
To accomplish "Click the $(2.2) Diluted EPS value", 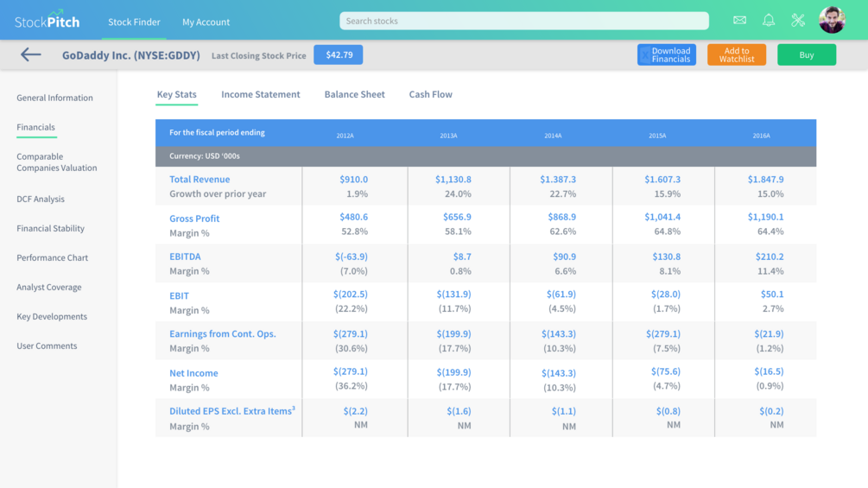I will pyautogui.click(x=355, y=411).
